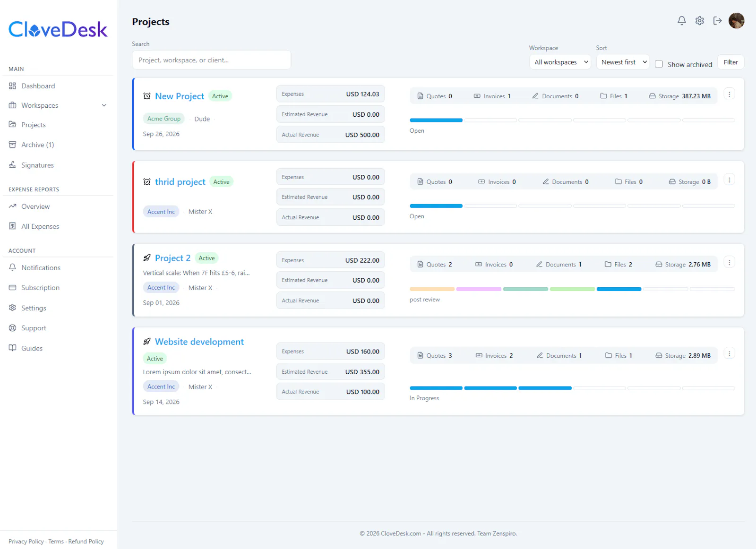The image size is (756, 549).
Task: Click Website development In Progress bar
Action: coord(572,388)
